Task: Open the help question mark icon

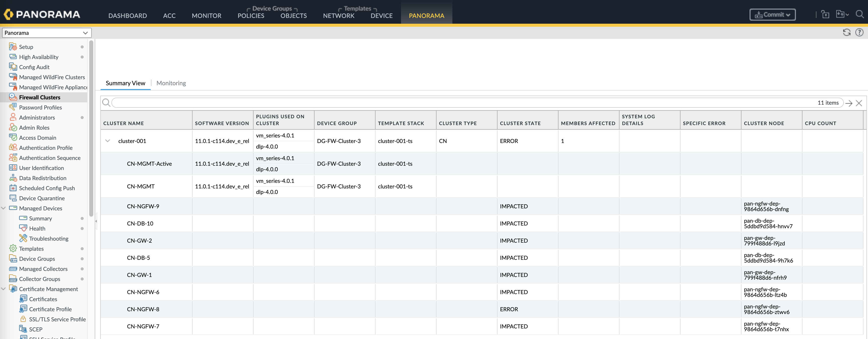Action: [859, 32]
